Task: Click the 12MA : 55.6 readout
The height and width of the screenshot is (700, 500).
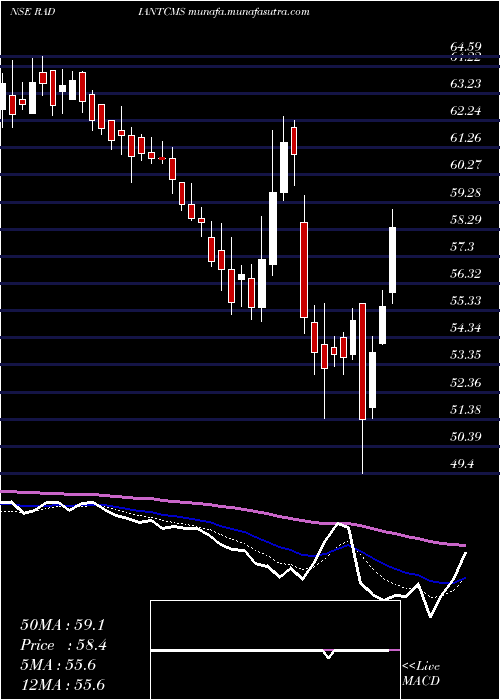Action: pyautogui.click(x=63, y=685)
